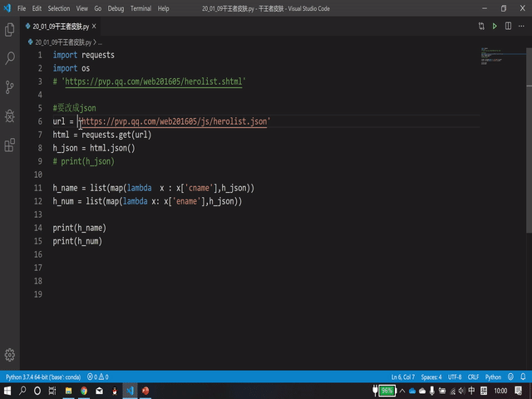
Task: Open the Manage gear in activity bar
Action: (x=10, y=355)
